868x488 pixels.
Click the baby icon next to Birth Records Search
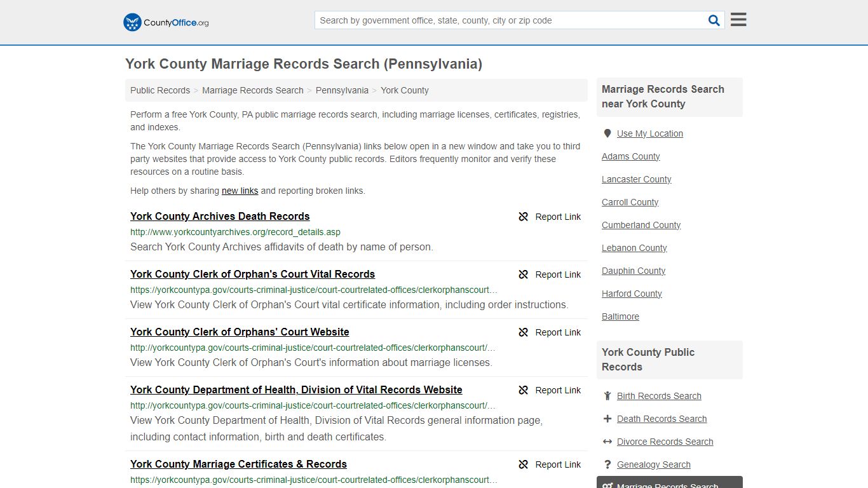pyautogui.click(x=607, y=396)
